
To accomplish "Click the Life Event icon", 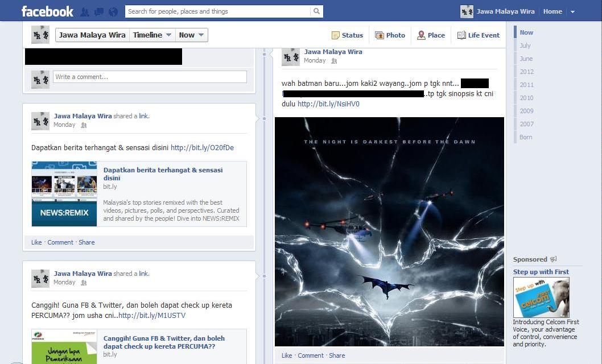I will pos(461,35).
